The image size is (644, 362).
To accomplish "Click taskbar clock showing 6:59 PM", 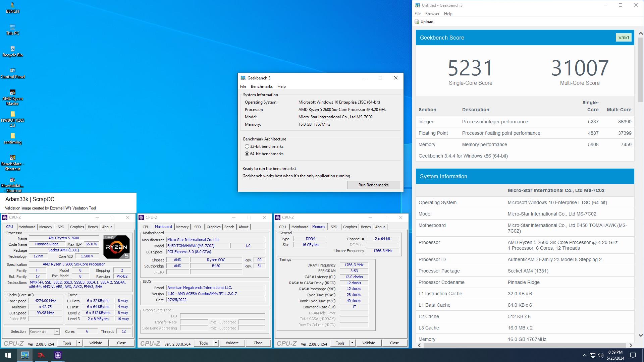I will (x=615, y=355).
